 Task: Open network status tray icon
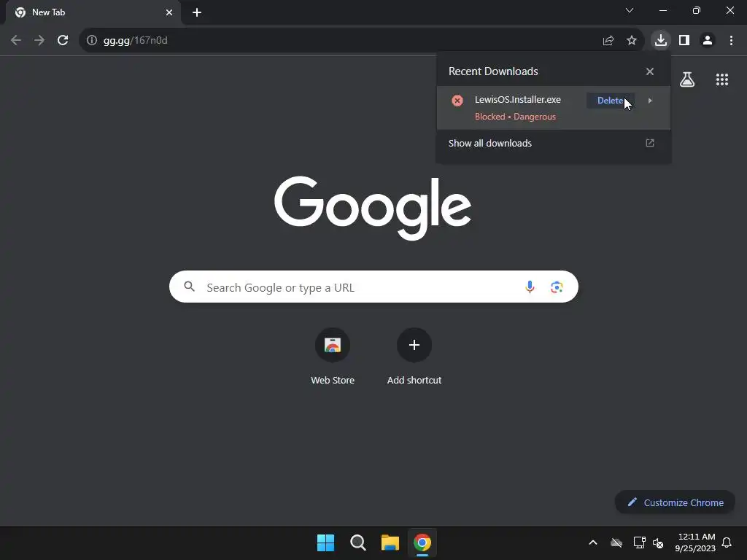[639, 542]
